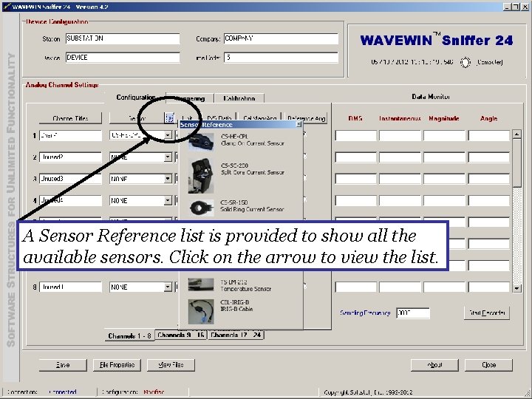The width and height of the screenshot is (532, 399).
Task: Select the CS-HE-CPL clamp sensor thumbnail
Action: point(201,141)
